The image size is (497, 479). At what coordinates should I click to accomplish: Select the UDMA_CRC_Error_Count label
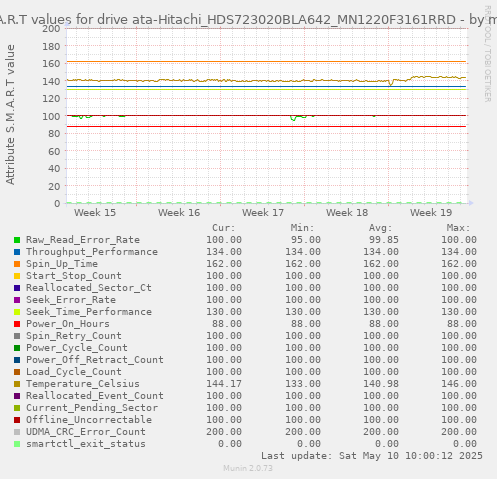[86, 432]
